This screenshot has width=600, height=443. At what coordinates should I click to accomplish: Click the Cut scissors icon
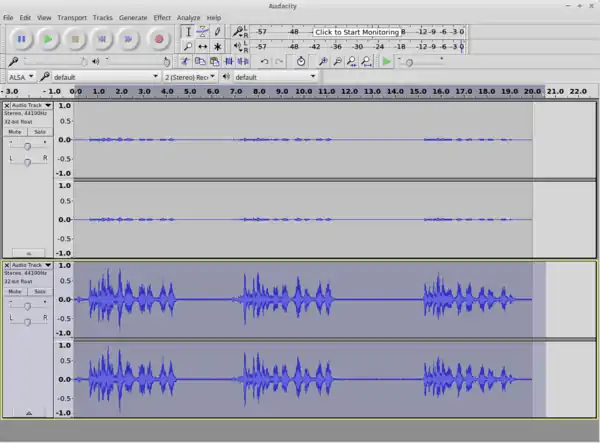[x=186, y=62]
